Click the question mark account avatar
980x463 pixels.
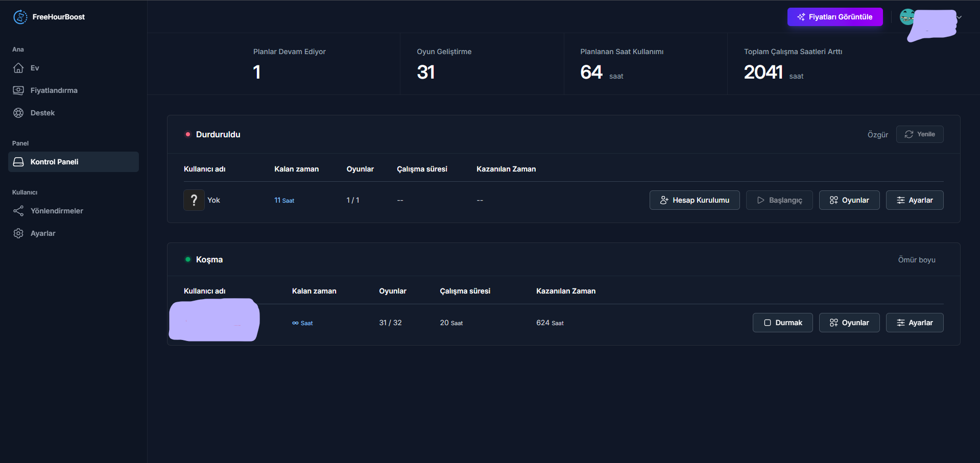(194, 200)
